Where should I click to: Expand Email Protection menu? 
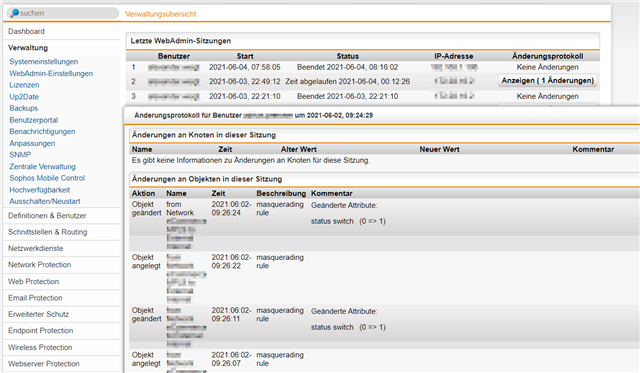[x=35, y=298]
